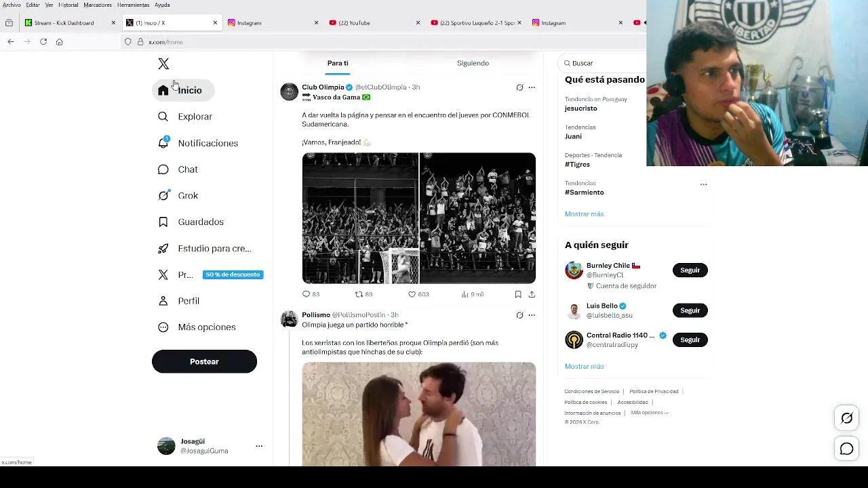The height and width of the screenshot is (488, 868).
Task: Follow Burnley Chile account
Action: [690, 270]
